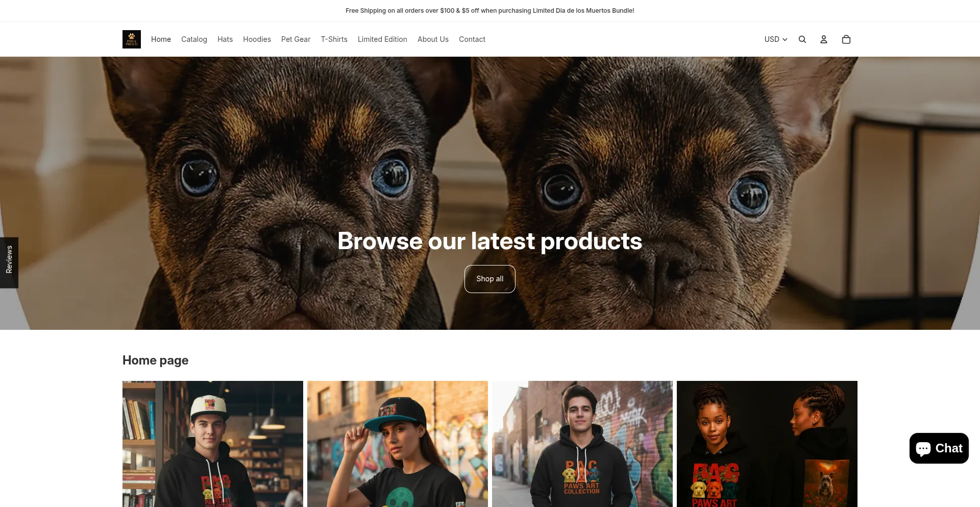
Task: Open the account login icon
Action: click(824, 39)
